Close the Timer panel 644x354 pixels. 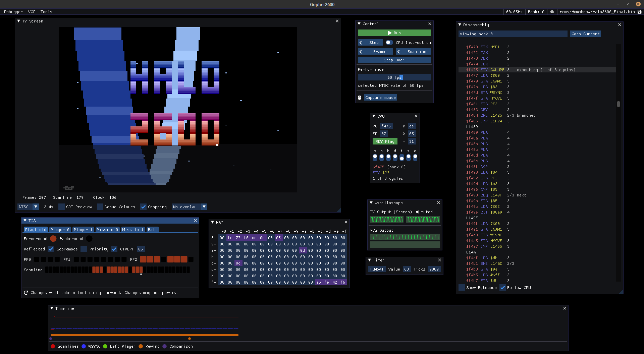439,260
